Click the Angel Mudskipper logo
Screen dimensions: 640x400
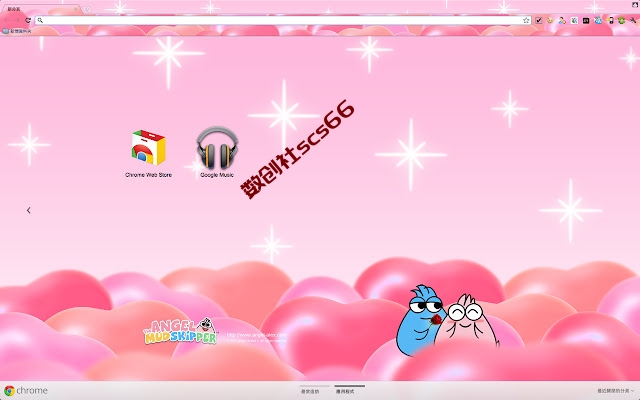click(x=180, y=331)
